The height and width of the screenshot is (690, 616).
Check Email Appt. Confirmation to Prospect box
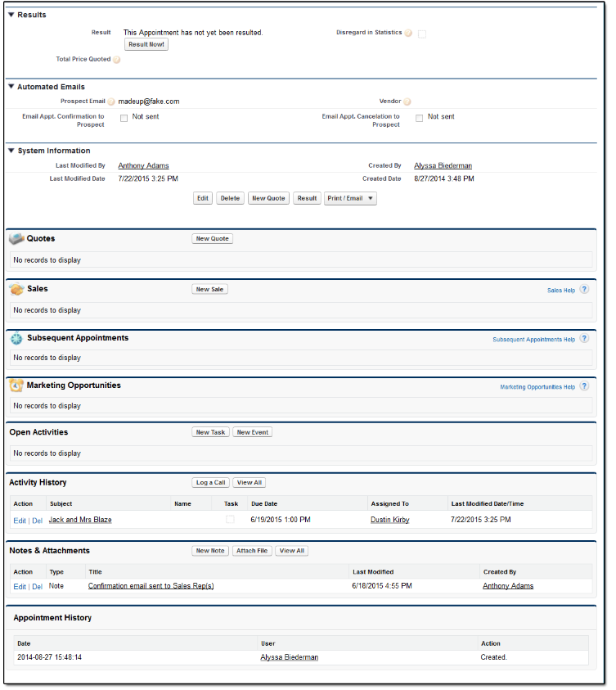pos(124,118)
